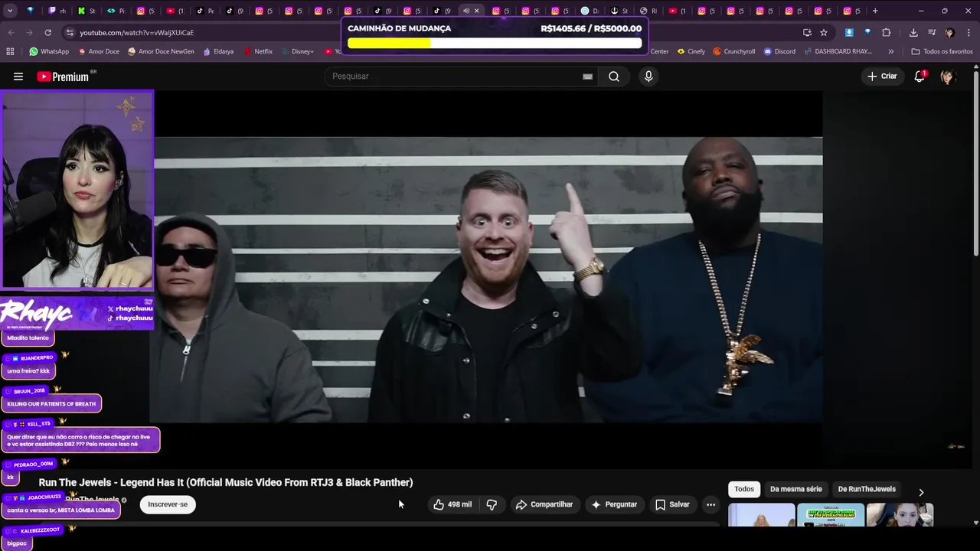Open the on-screen keyboard in search box

[x=587, y=77]
